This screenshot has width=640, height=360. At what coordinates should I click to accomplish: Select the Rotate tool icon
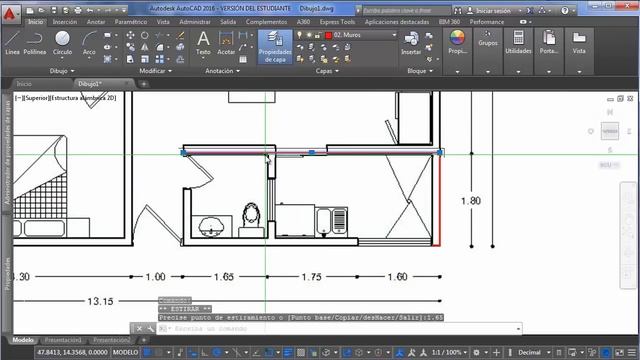pos(144,36)
